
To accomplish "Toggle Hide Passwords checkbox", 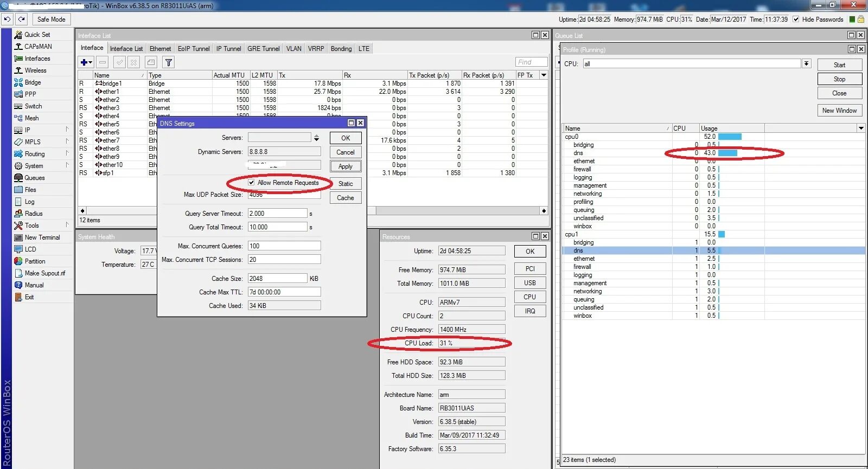I will [796, 19].
